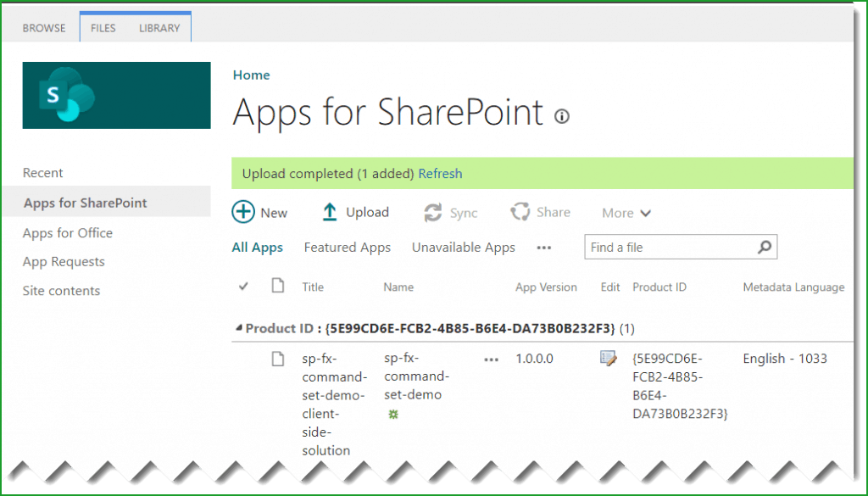868x496 pixels.
Task: Sort by the file type icon column
Action: point(278,286)
